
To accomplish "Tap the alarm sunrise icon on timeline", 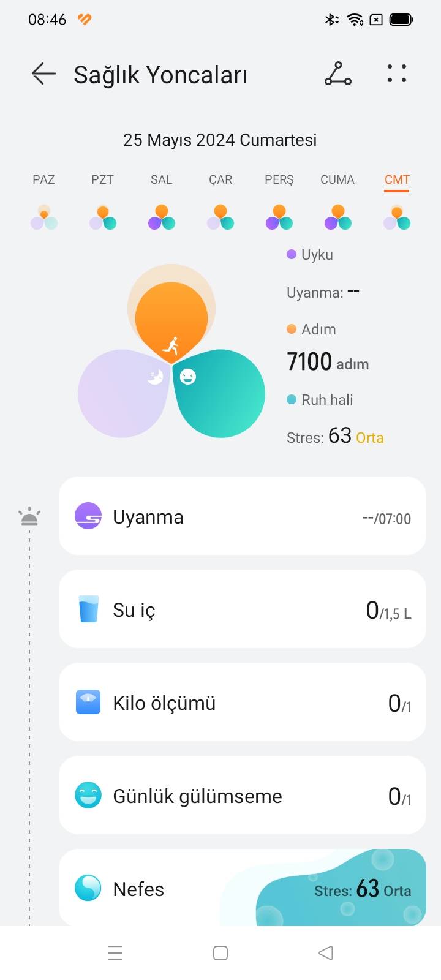I will [29, 518].
